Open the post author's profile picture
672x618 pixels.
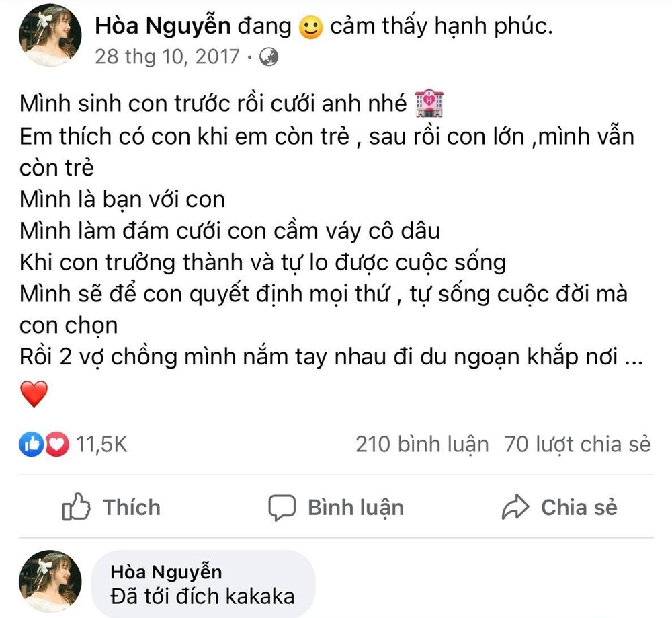tap(52, 36)
